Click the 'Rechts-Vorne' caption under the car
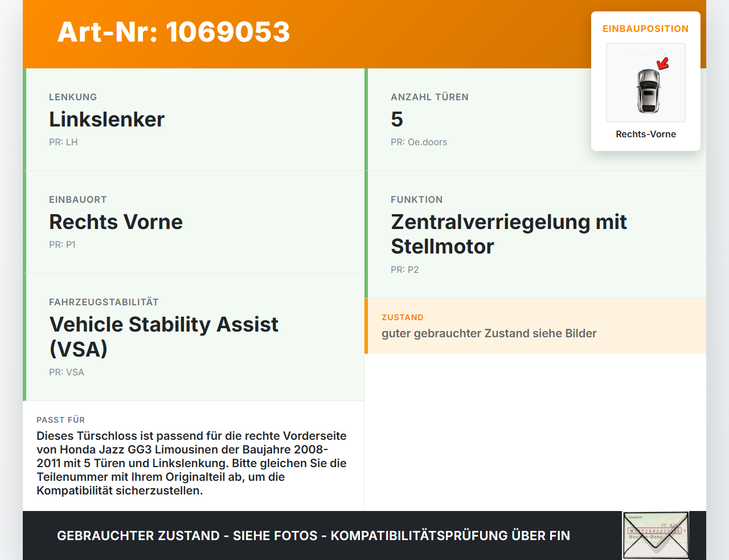 pyautogui.click(x=646, y=134)
